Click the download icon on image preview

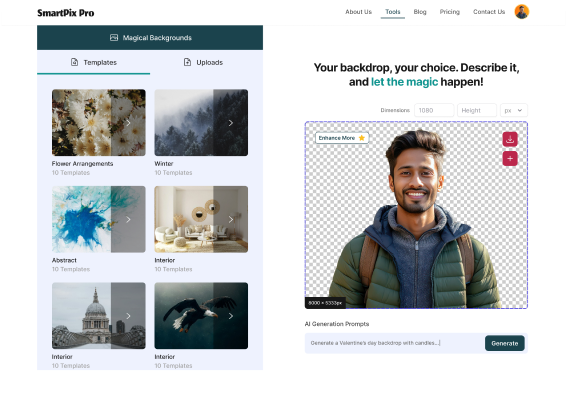[x=510, y=139]
